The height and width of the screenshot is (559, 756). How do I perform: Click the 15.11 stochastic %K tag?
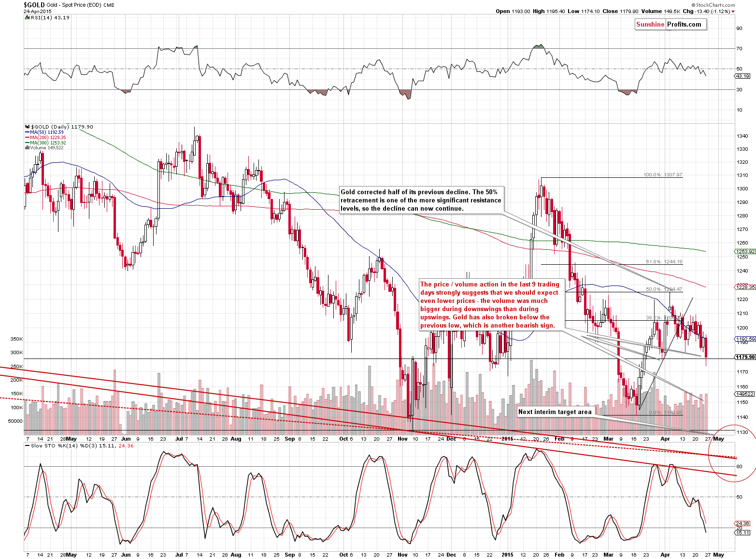[742, 532]
